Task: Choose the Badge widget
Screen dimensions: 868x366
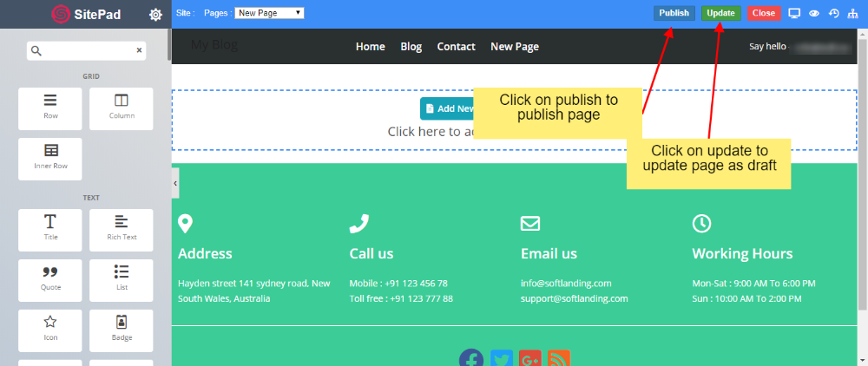Action: (121, 330)
